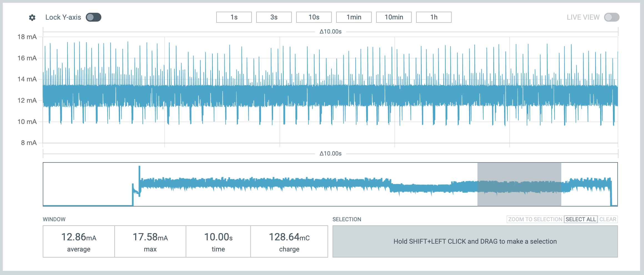Click the SELECT ALL button
The width and height of the screenshot is (644, 275).
click(x=581, y=219)
